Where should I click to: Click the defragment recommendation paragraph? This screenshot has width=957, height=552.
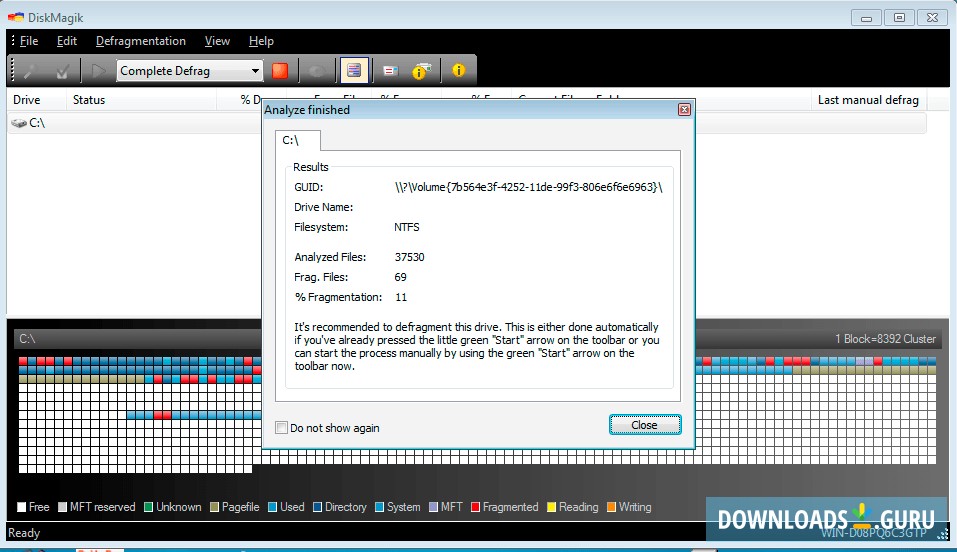tap(477, 347)
